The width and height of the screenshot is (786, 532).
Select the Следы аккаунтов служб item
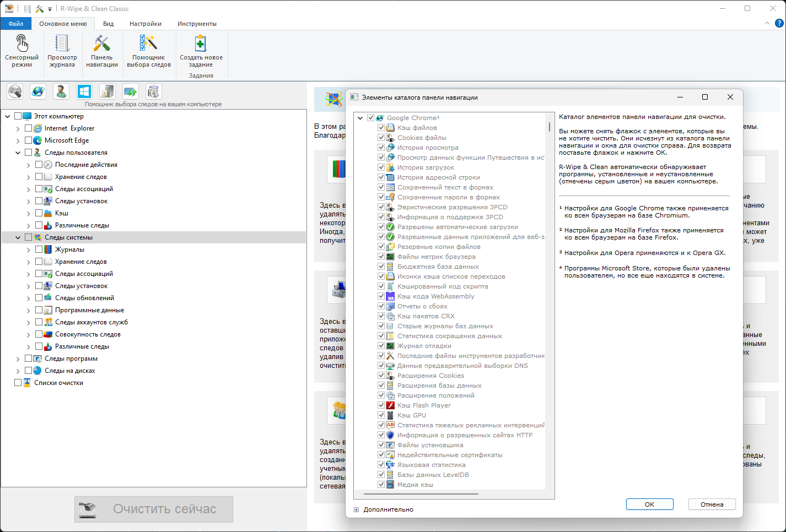click(x=91, y=322)
